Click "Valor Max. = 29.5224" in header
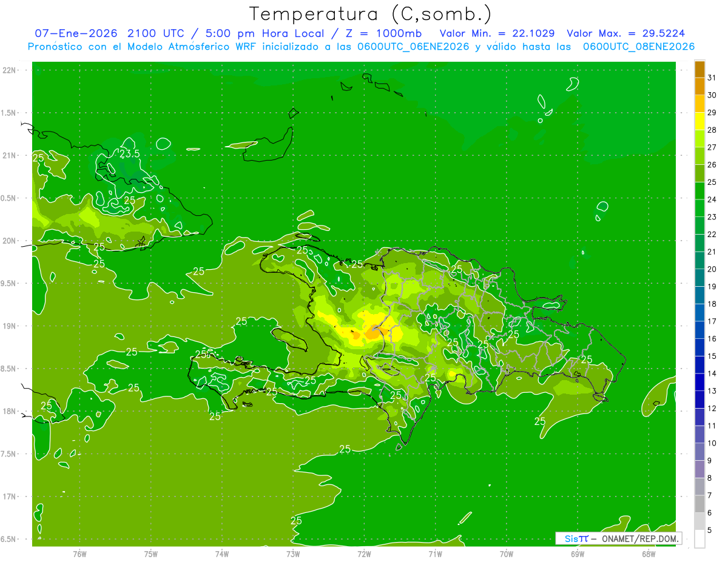The width and height of the screenshot is (728, 562). [x=626, y=33]
